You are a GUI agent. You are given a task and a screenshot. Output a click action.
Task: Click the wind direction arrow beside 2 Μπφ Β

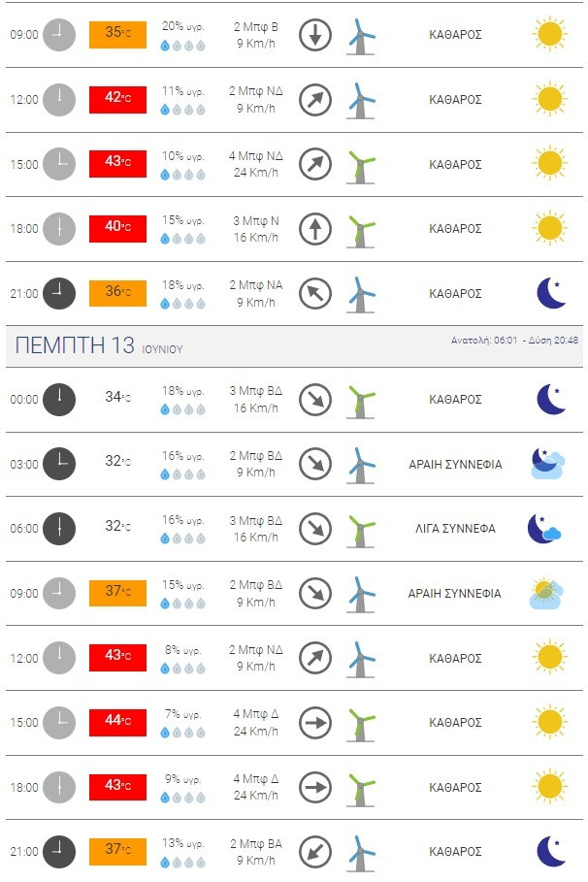point(315,35)
